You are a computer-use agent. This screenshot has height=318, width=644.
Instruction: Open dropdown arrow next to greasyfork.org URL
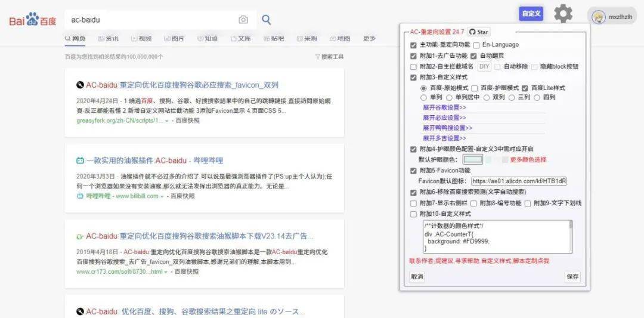(166, 121)
